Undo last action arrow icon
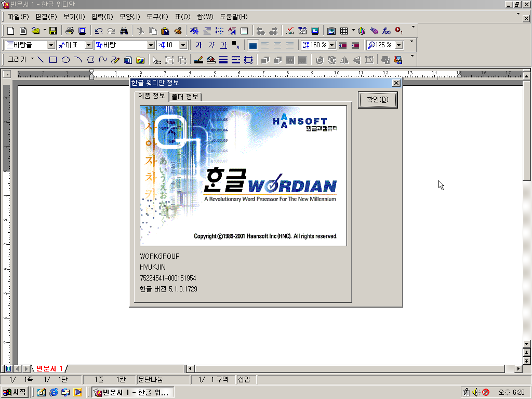The width and height of the screenshot is (532, 399). pos(99,31)
